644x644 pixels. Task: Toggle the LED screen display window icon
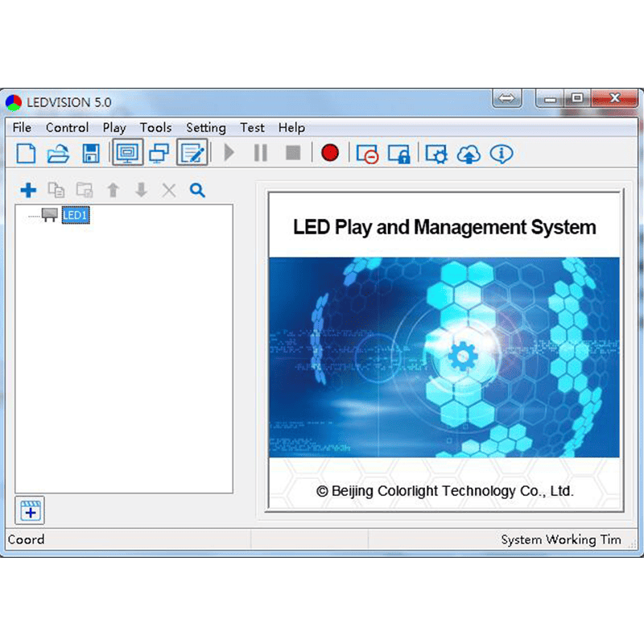click(128, 153)
